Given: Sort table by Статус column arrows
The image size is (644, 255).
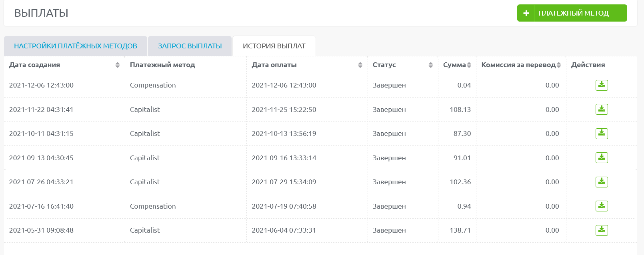Looking at the screenshot, I should click(430, 65).
